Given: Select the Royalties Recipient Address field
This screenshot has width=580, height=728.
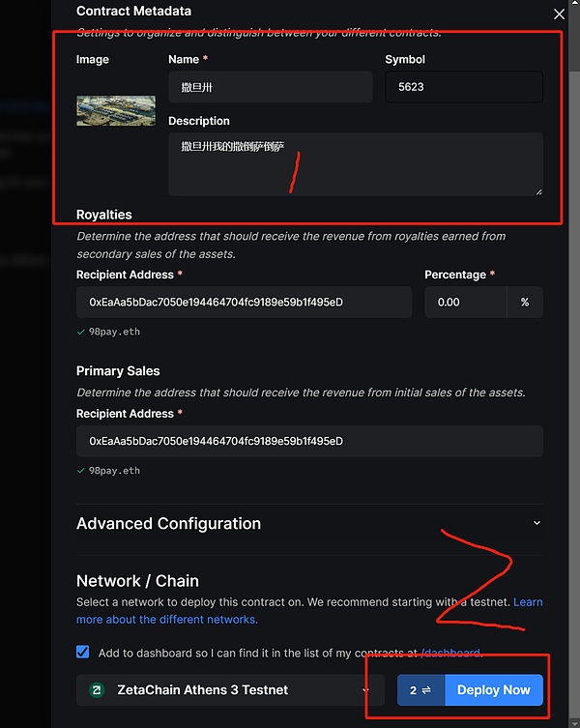Looking at the screenshot, I should coord(244,303).
